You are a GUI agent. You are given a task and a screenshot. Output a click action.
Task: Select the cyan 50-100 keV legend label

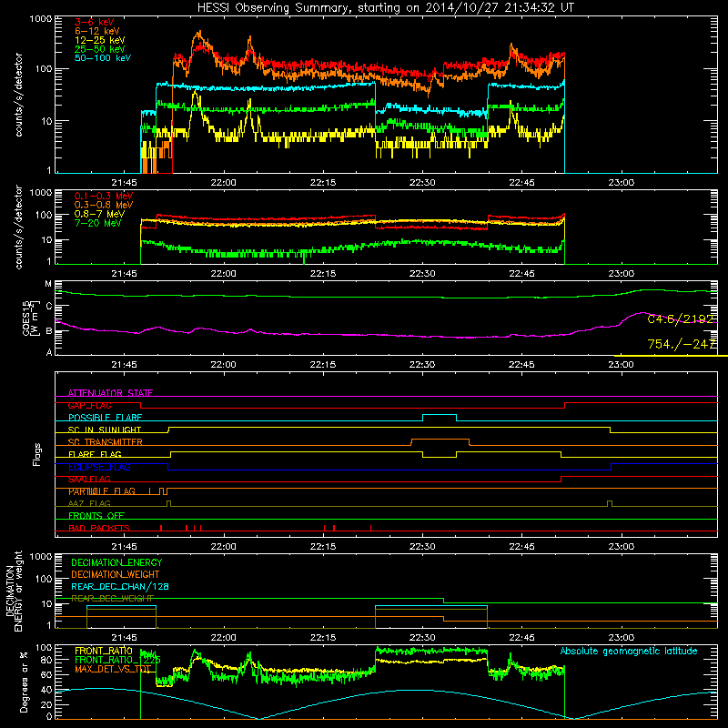point(103,58)
